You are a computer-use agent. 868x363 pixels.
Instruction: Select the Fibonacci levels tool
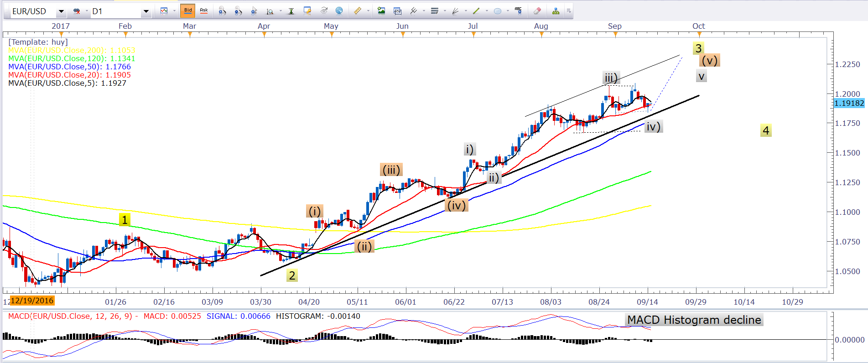(434, 11)
